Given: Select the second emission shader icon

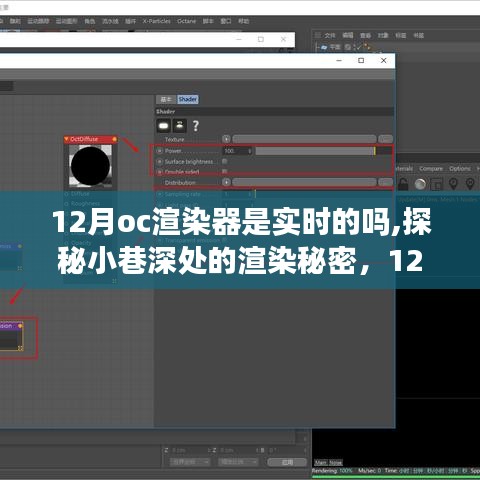Looking at the screenshot, I should click(x=180, y=126).
